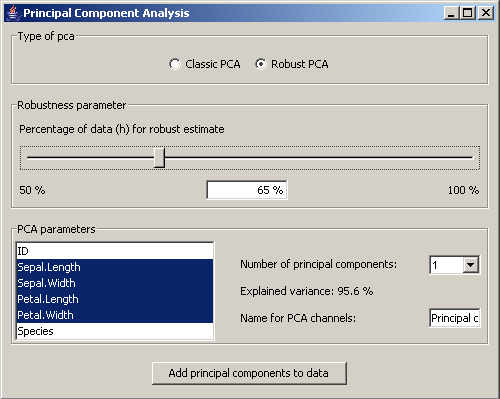
Task: Click the slider track near 100 %
Action: 467,158
